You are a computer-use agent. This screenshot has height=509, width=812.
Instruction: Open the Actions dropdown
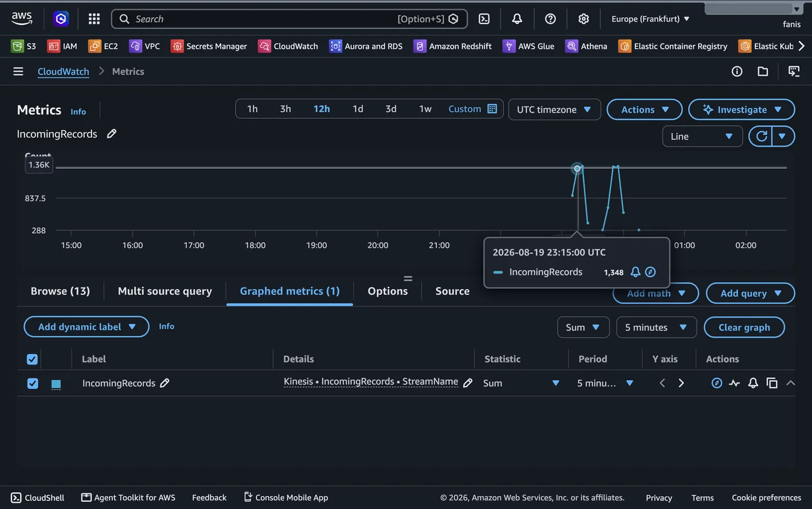[x=645, y=110]
